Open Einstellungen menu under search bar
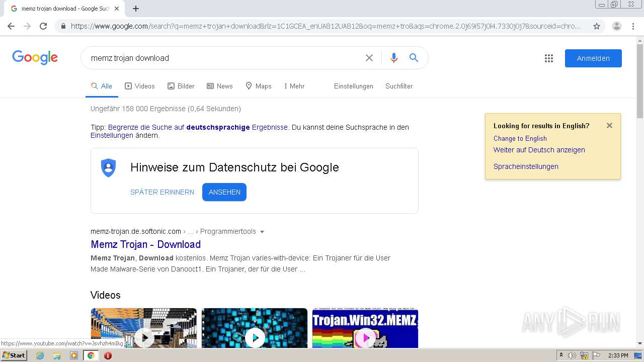This screenshot has height=362, width=644. point(354,86)
